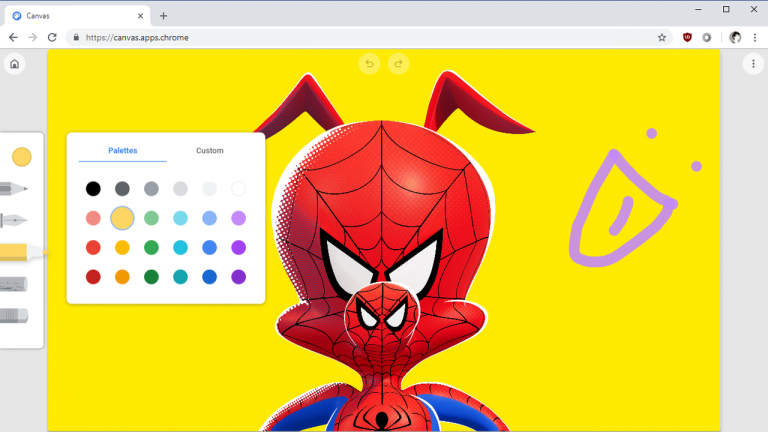Pick the light green swatch
768x432 pixels.
(151, 218)
